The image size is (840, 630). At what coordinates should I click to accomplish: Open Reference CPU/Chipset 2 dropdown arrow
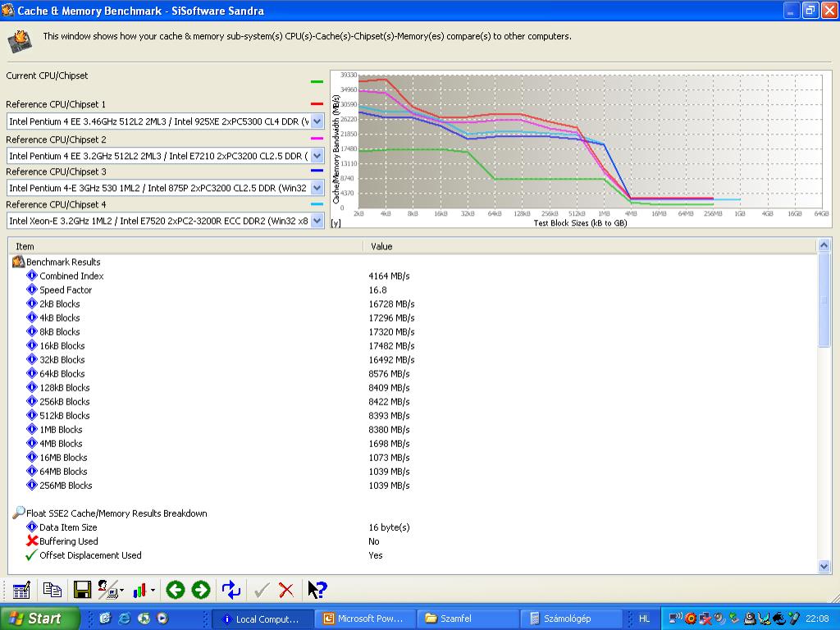317,156
